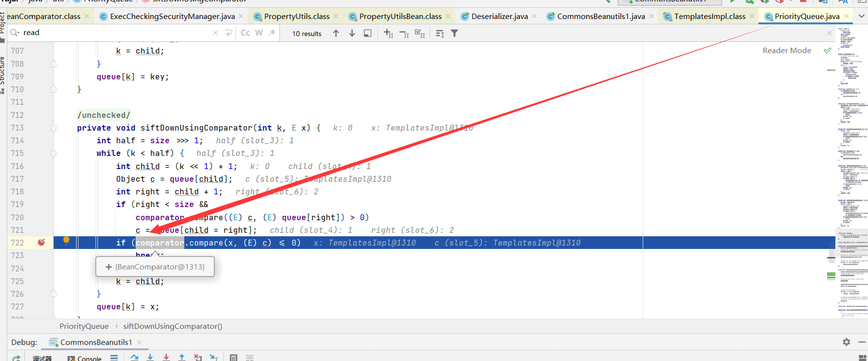Click siftDownUsingComparator() breadcrumb
Image resolution: width=868 pixels, height=361 pixels.
[173, 326]
